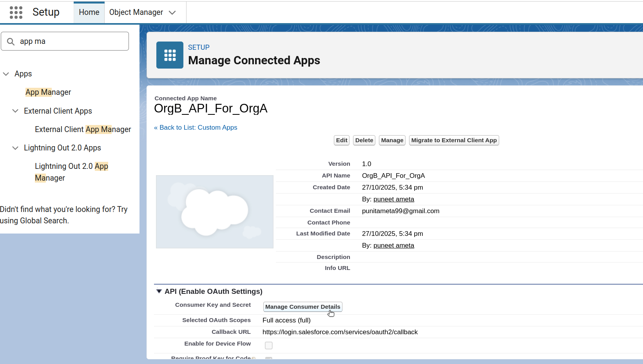Open the App Launcher waffle icon
The height and width of the screenshot is (364, 643).
[x=16, y=12]
